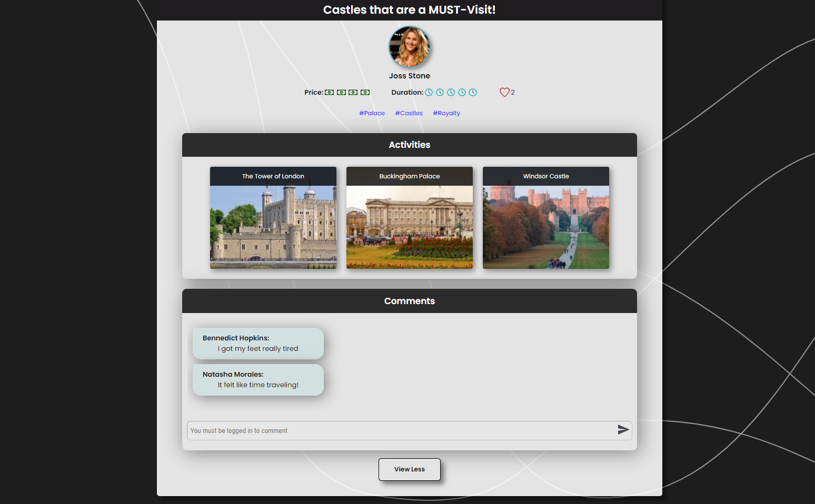Click the 'Price:' label
This screenshot has height=504, width=815.
coord(314,92)
